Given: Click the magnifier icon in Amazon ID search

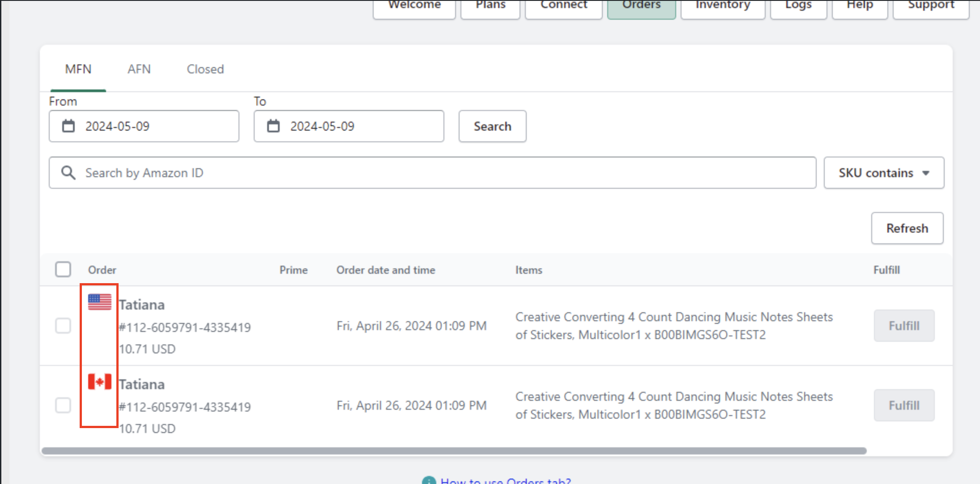Looking at the screenshot, I should click(68, 173).
